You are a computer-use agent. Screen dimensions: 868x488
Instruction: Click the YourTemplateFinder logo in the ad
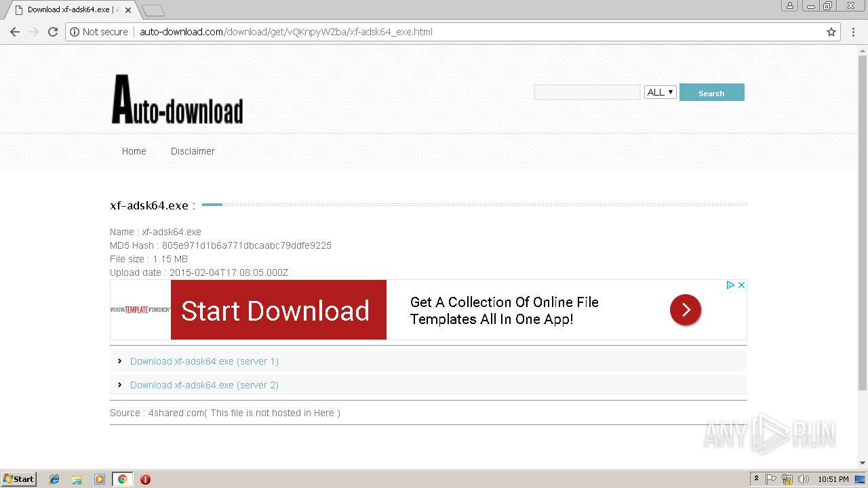pos(140,310)
